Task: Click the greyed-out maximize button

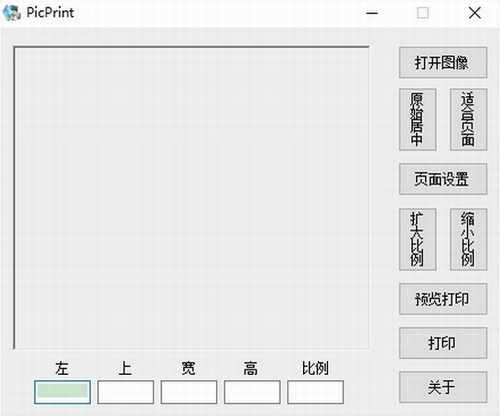Action: coord(423,13)
